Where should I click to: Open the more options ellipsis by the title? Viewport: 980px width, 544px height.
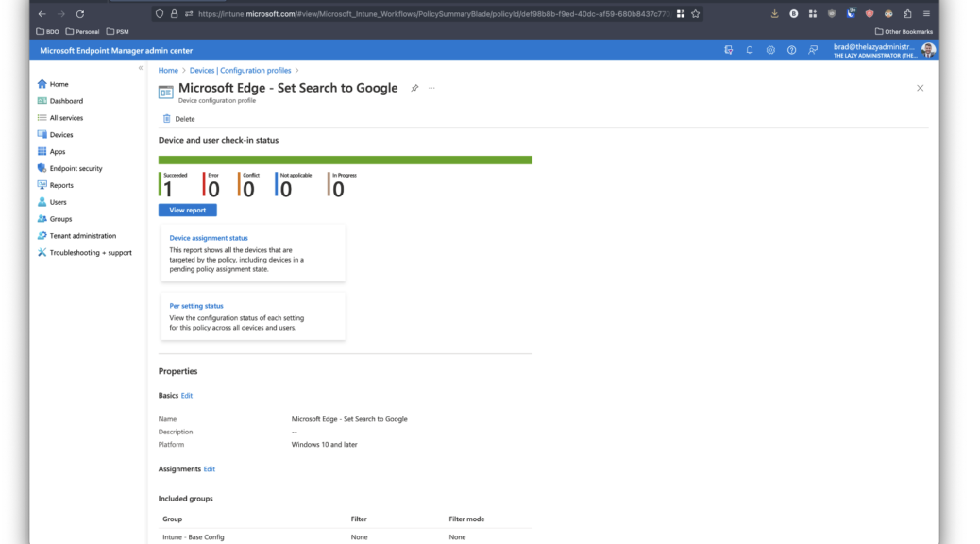[431, 88]
